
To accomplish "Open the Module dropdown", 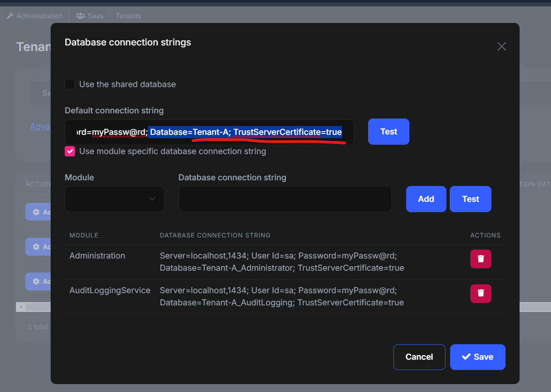I will click(114, 199).
